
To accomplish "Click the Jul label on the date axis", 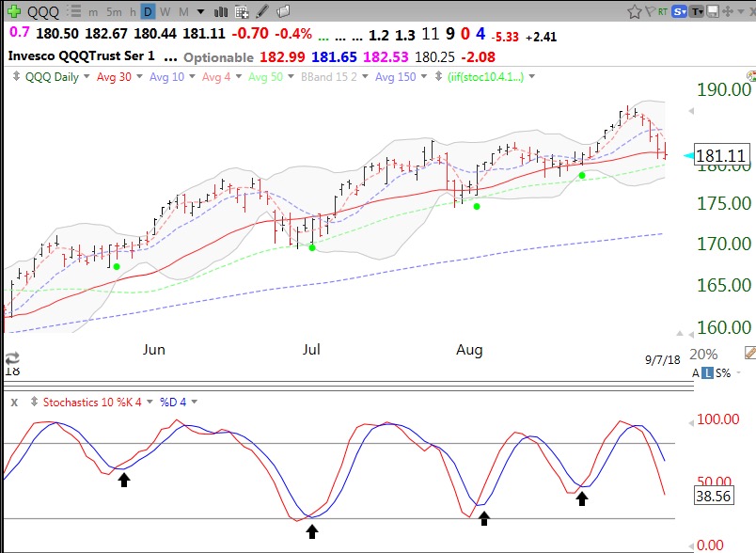I will tap(311, 349).
